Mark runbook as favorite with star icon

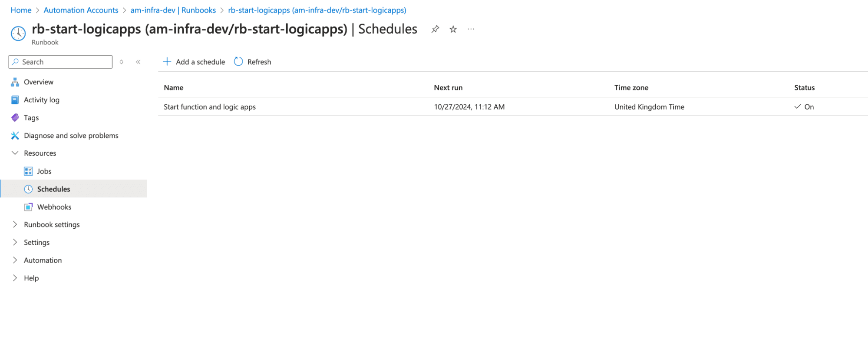pyautogui.click(x=453, y=29)
